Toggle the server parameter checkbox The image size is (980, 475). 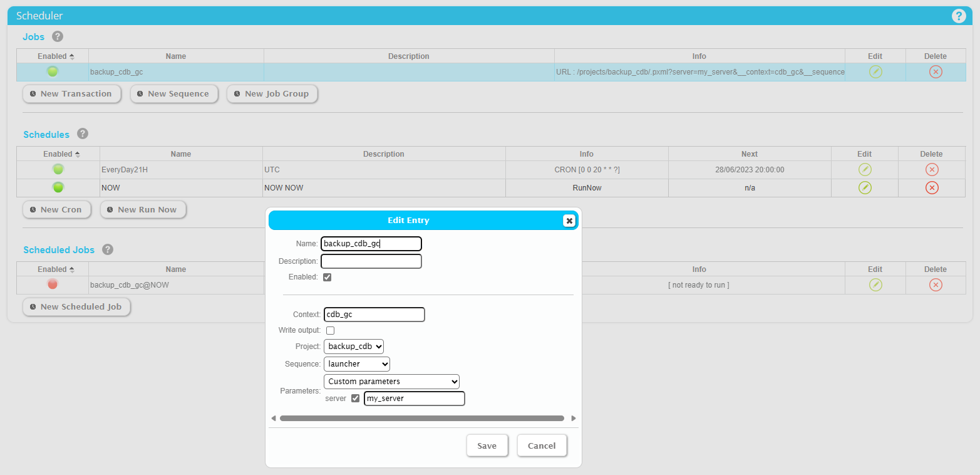pyautogui.click(x=355, y=399)
